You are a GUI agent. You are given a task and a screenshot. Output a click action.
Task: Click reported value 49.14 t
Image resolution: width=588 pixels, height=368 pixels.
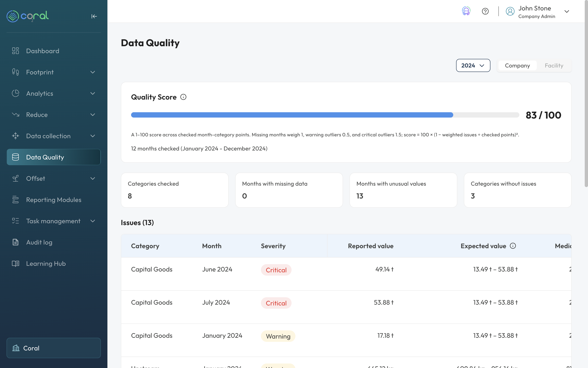pyautogui.click(x=384, y=269)
